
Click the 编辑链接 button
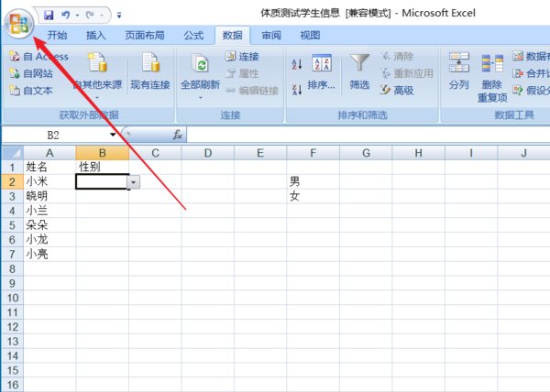(252, 91)
